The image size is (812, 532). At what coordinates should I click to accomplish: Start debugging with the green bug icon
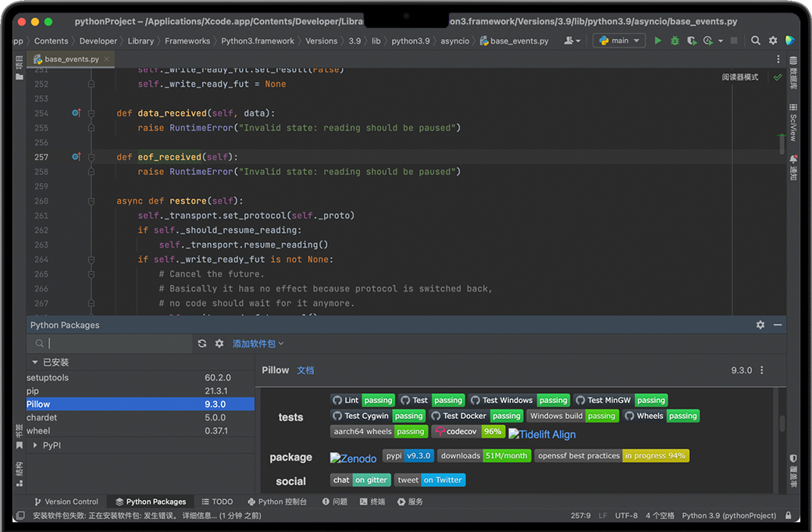(x=674, y=41)
